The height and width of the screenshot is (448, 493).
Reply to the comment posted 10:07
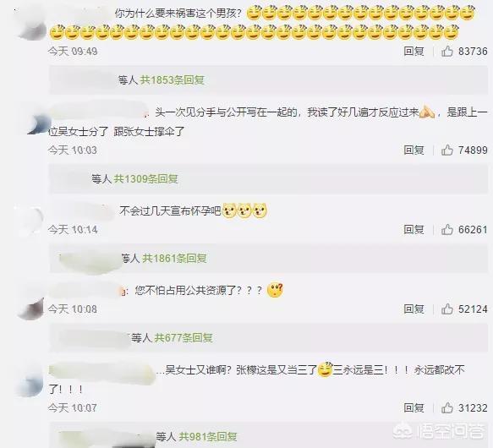click(414, 407)
